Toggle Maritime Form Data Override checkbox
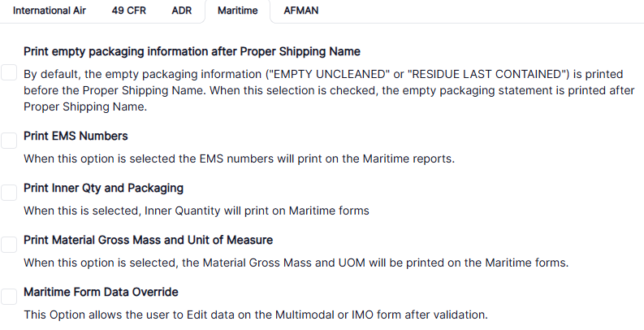This screenshot has height=330, width=644. (x=9, y=297)
